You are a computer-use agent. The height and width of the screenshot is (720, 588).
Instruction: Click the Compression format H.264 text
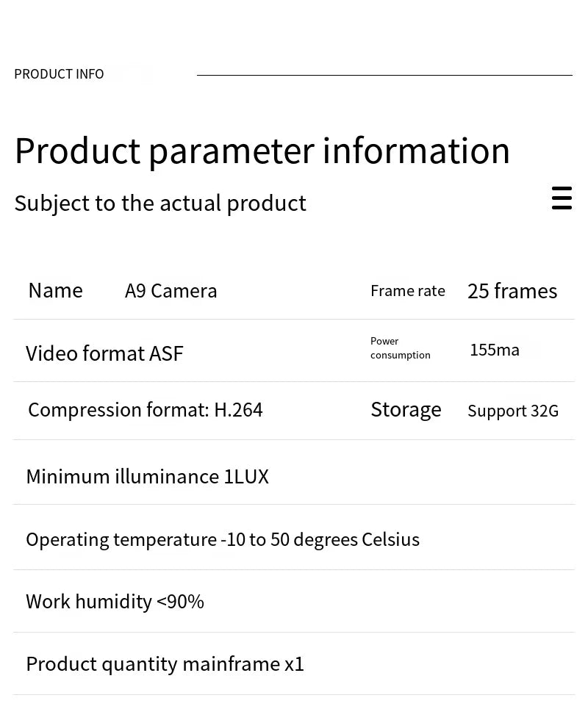click(x=146, y=410)
